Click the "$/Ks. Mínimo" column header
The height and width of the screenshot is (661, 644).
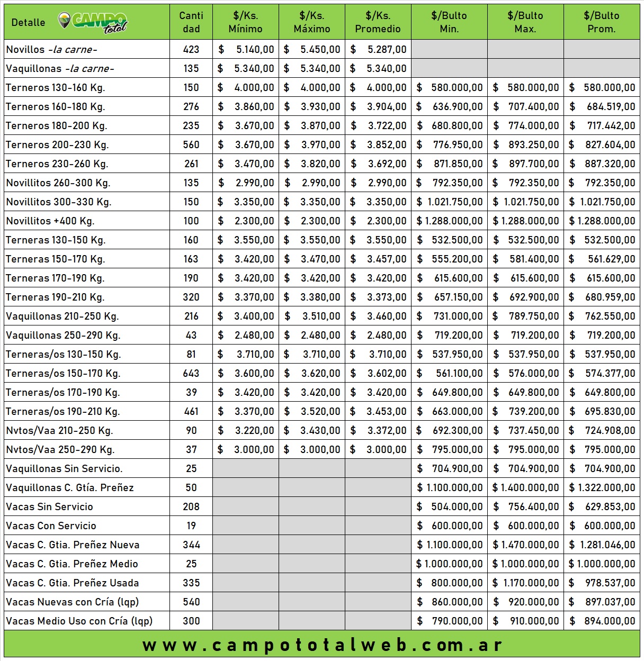pos(245,22)
